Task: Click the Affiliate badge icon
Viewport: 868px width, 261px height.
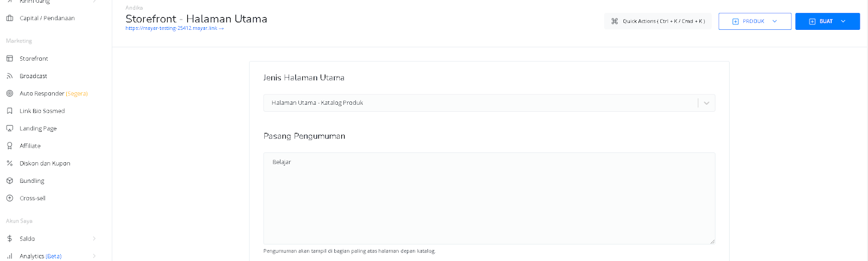Action: pos(9,146)
